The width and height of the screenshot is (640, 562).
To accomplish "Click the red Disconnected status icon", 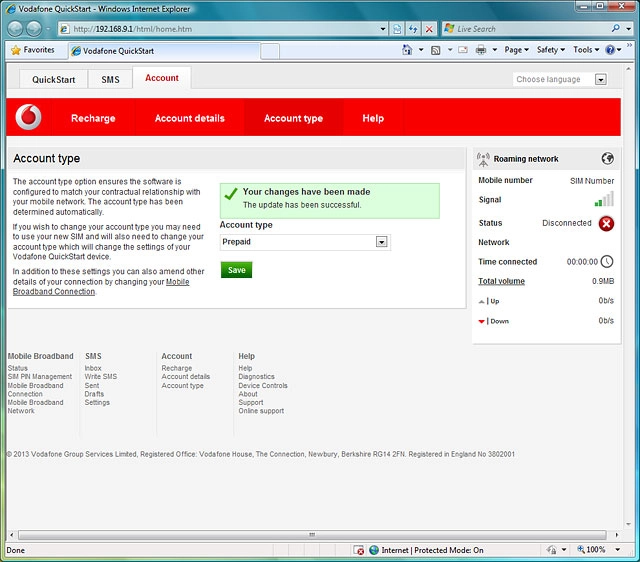I will click(606, 223).
